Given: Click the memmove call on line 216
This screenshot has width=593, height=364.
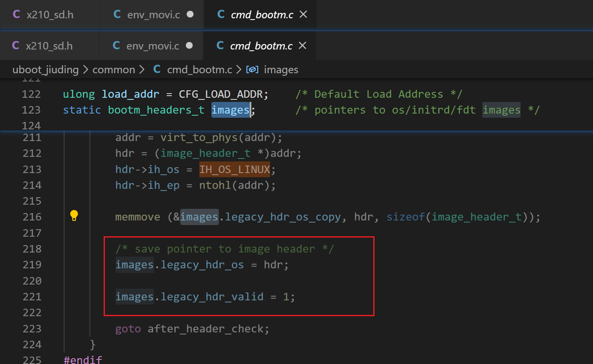Looking at the screenshot, I should point(138,217).
